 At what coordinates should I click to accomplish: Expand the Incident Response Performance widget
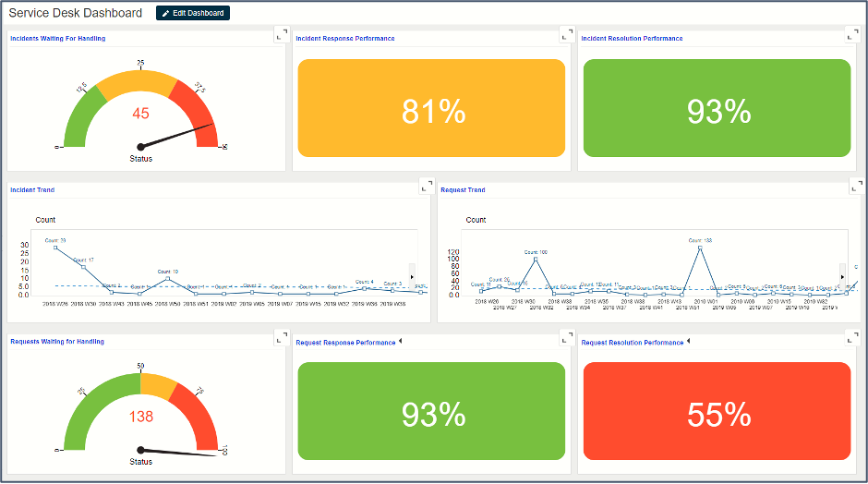click(567, 34)
